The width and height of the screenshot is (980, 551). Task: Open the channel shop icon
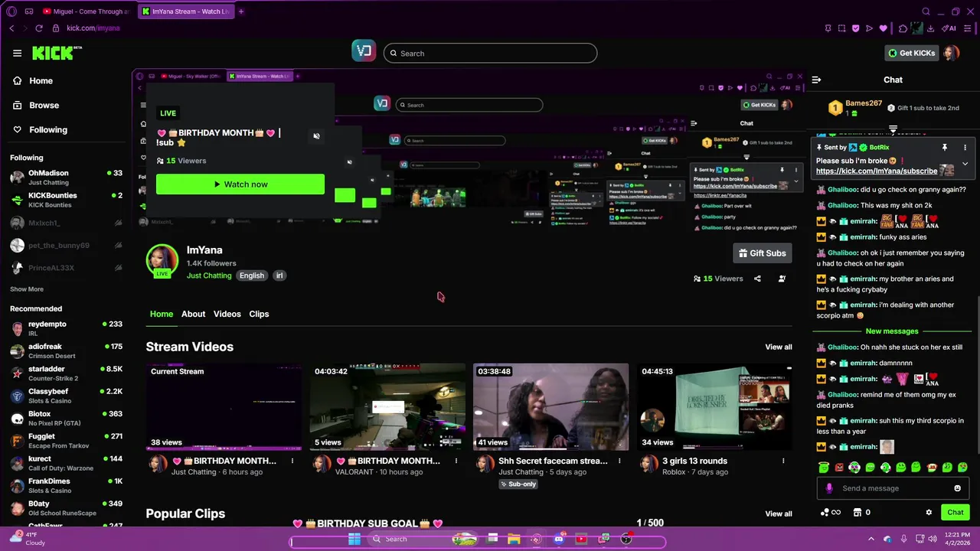(857, 513)
